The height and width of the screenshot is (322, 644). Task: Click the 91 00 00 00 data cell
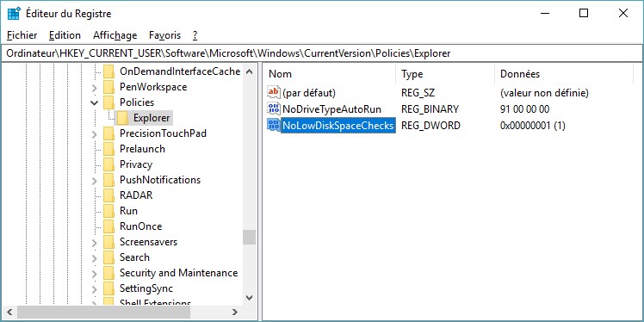(x=524, y=109)
